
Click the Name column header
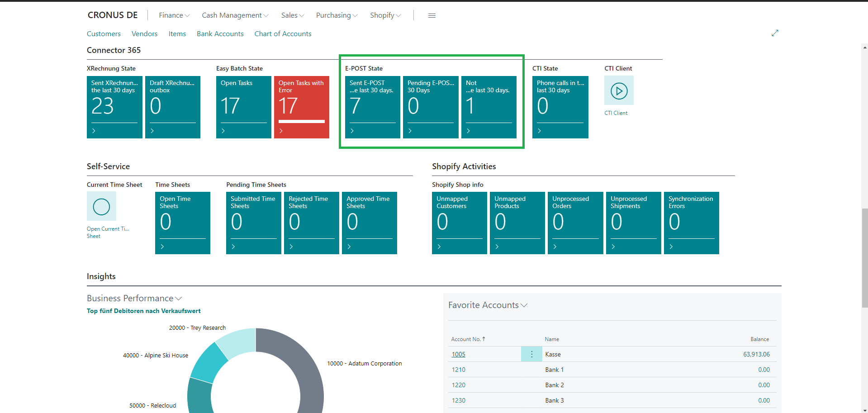552,339
